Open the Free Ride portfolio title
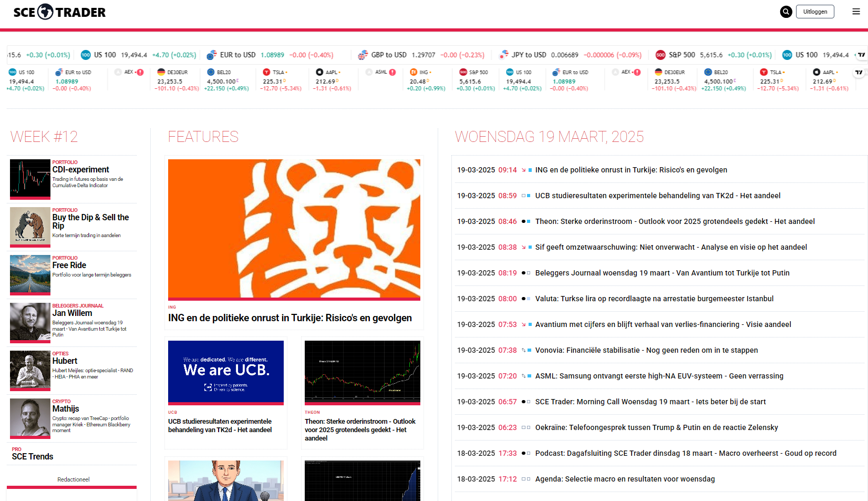868x501 pixels. coord(69,265)
